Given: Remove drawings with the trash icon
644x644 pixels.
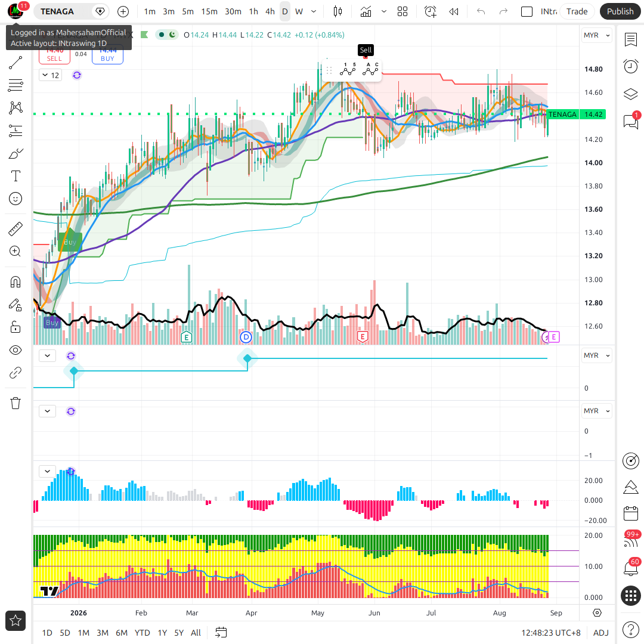Looking at the screenshot, I should (x=16, y=403).
